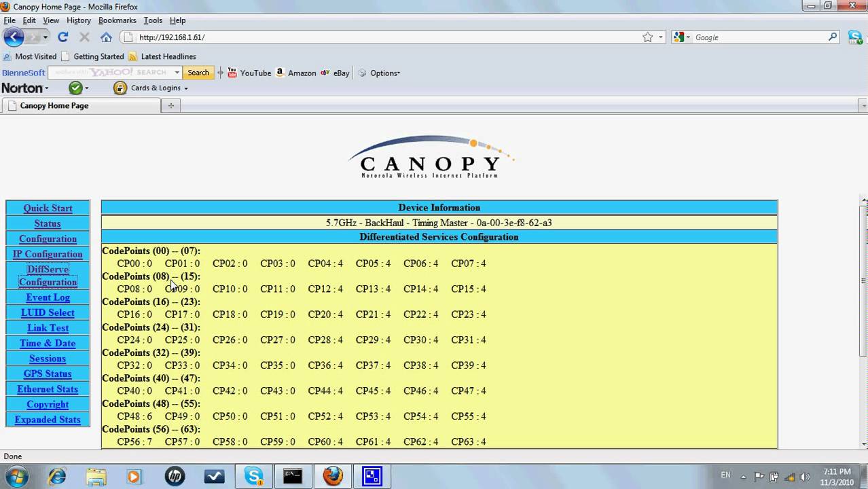Click the taskbar clock showing 7:11 PM
The width and height of the screenshot is (868, 489).
coord(836,476)
